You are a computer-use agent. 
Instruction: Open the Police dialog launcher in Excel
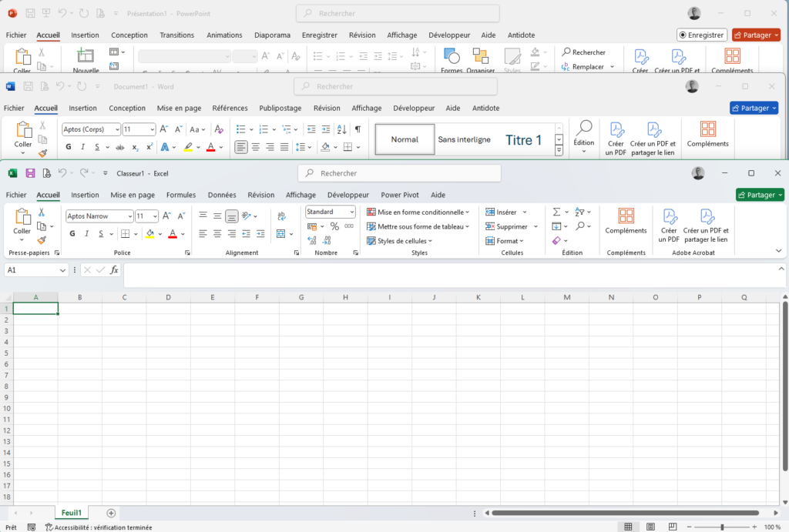(187, 253)
